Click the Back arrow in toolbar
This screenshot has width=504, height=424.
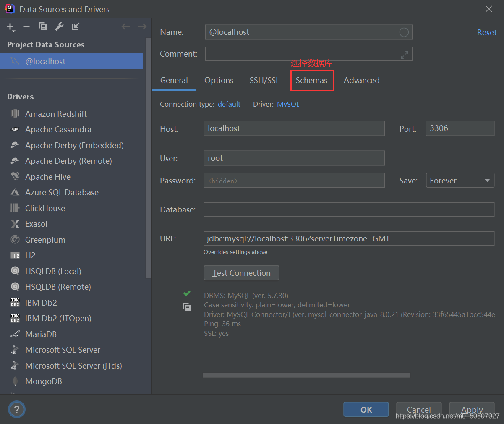point(125,26)
